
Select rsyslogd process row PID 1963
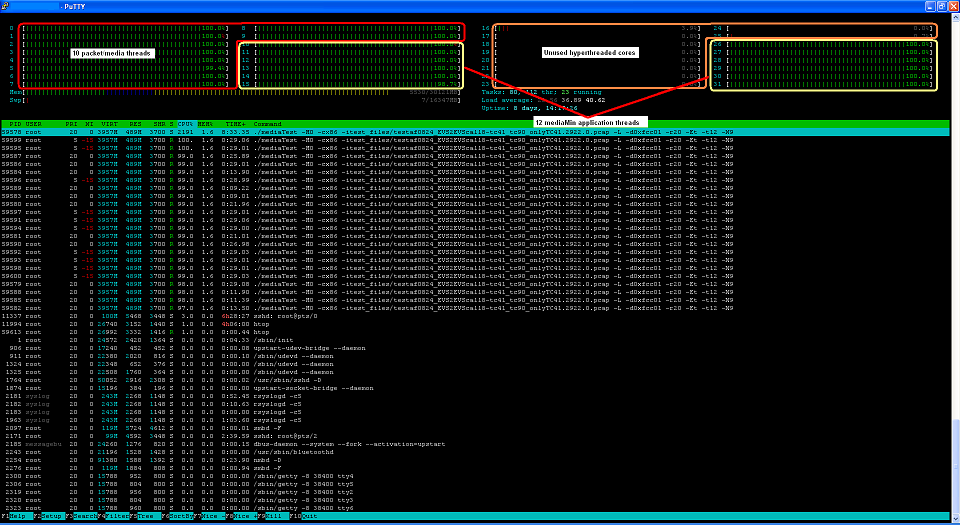[x=475, y=420]
